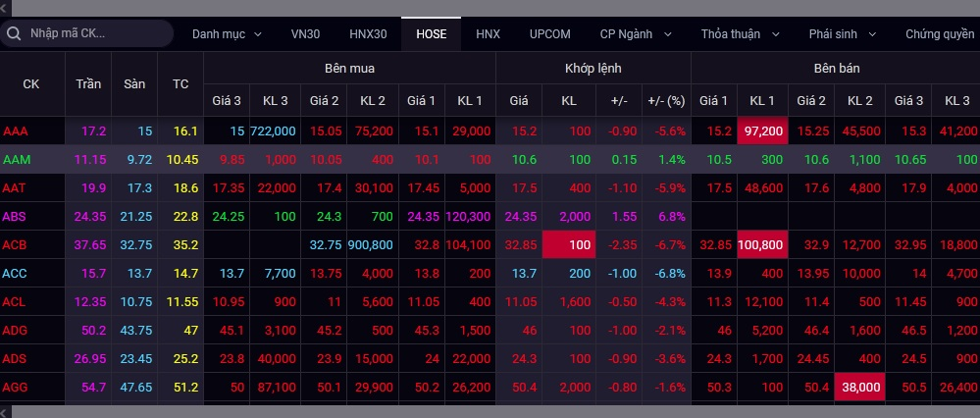This screenshot has width=980, height=418.
Task: Open the Phái sinh dropdown
Action: [x=843, y=33]
